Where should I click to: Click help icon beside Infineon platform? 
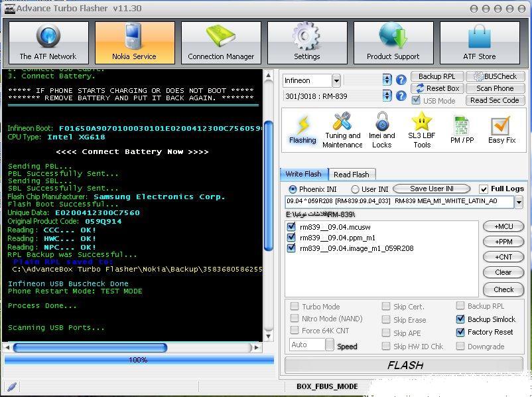[401, 80]
